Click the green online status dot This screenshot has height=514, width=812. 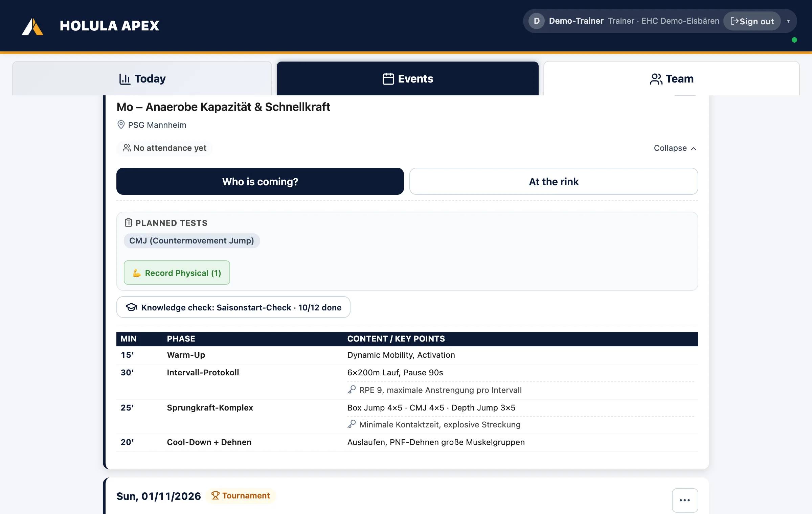tap(794, 40)
